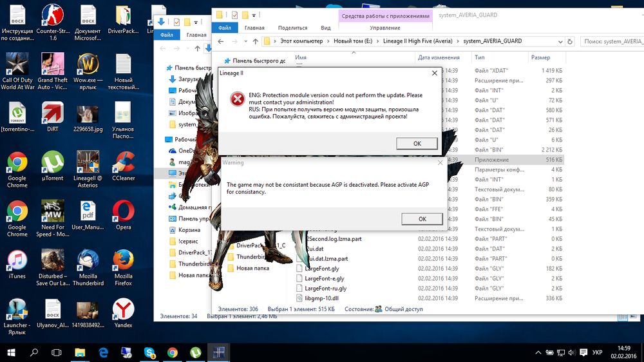
Task: Open the Файл ribbon tab
Action: (x=225, y=28)
